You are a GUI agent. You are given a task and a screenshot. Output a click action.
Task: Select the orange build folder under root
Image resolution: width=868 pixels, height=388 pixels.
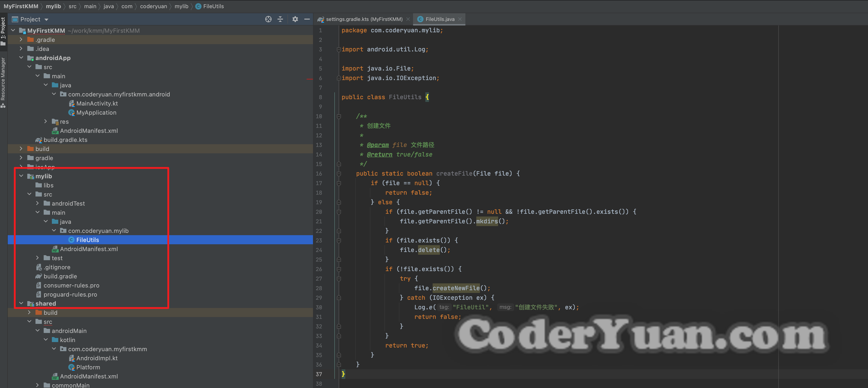coord(30,149)
